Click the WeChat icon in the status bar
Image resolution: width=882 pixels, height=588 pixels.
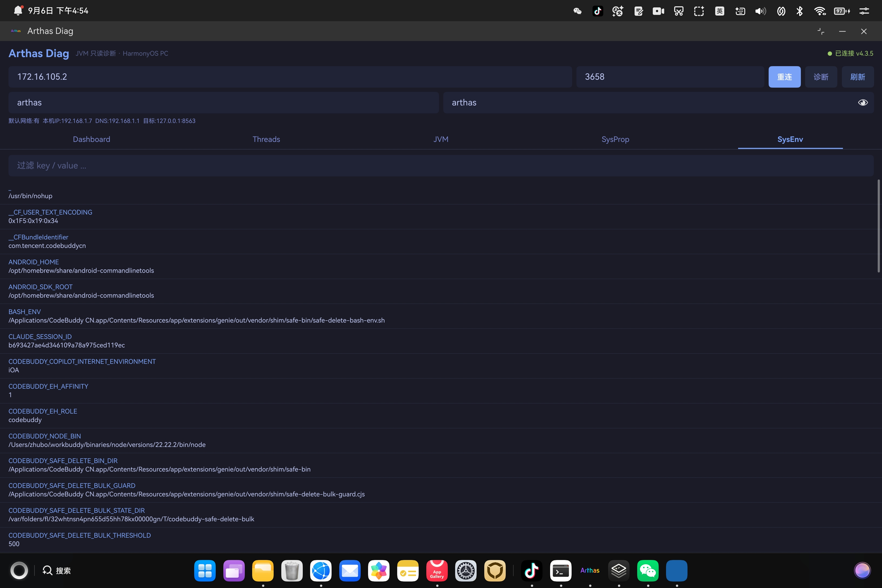pyautogui.click(x=578, y=11)
